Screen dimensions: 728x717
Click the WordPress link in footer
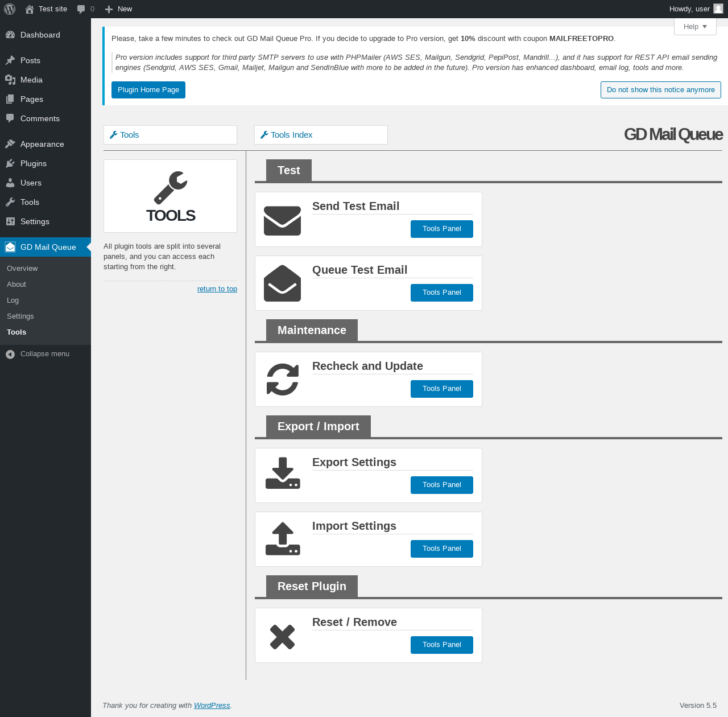tap(212, 706)
